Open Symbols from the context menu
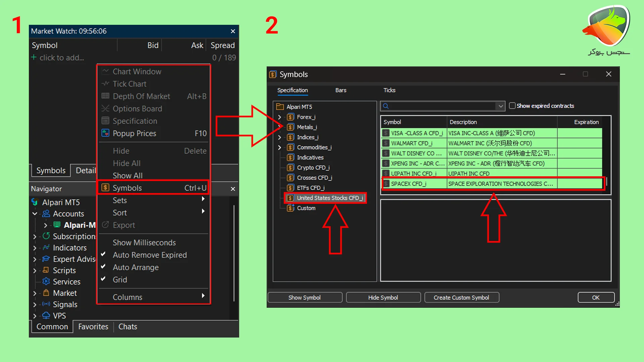 (154, 188)
